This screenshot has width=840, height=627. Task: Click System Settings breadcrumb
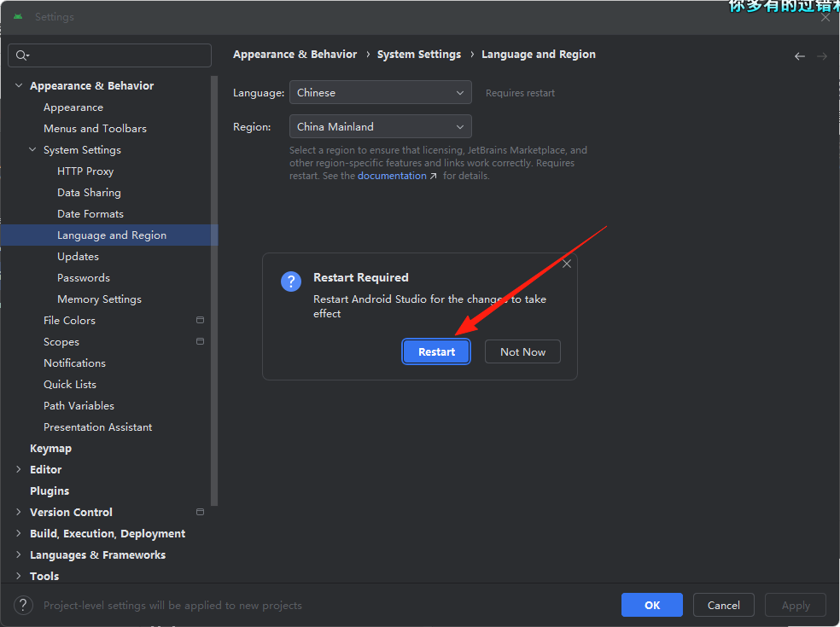[419, 54]
